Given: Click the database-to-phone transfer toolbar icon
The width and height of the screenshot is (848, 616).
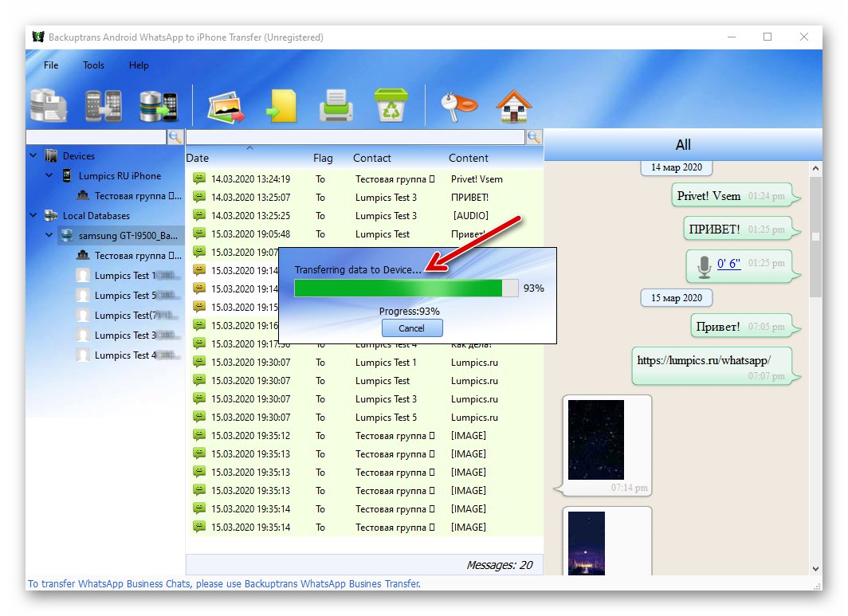Looking at the screenshot, I should (158, 106).
